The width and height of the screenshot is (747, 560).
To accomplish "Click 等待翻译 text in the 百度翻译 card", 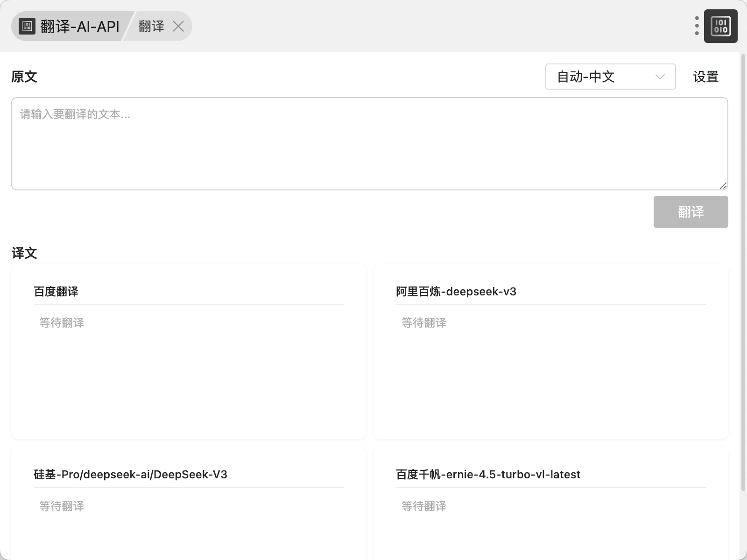I will click(x=62, y=323).
